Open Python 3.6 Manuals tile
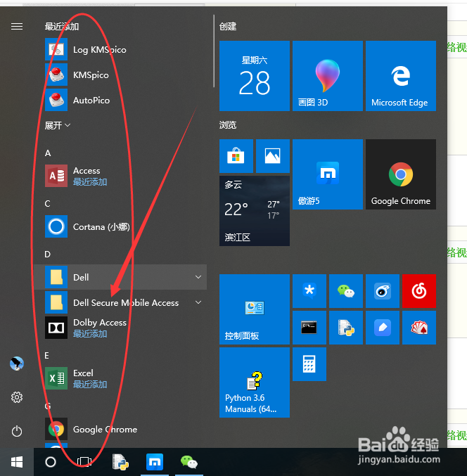 click(x=255, y=382)
